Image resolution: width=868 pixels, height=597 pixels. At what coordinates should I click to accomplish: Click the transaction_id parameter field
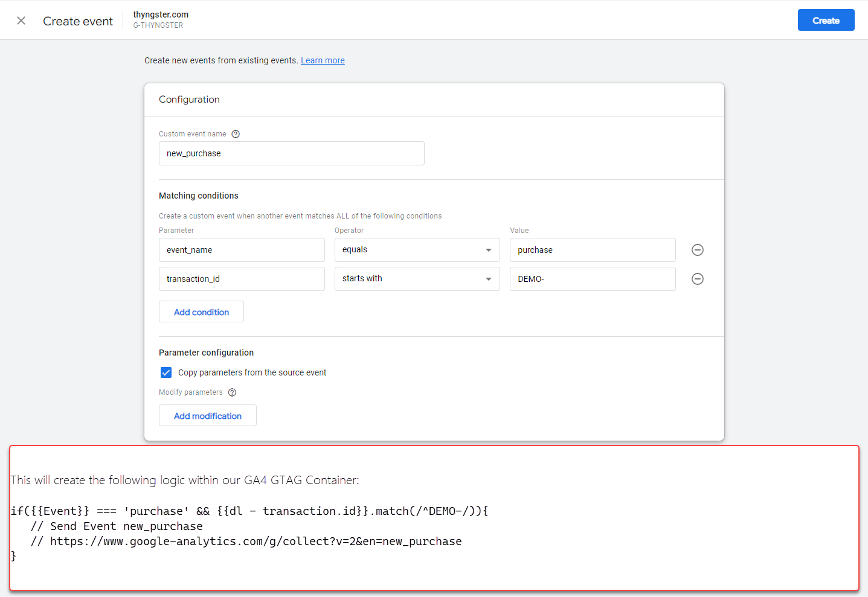click(x=242, y=279)
